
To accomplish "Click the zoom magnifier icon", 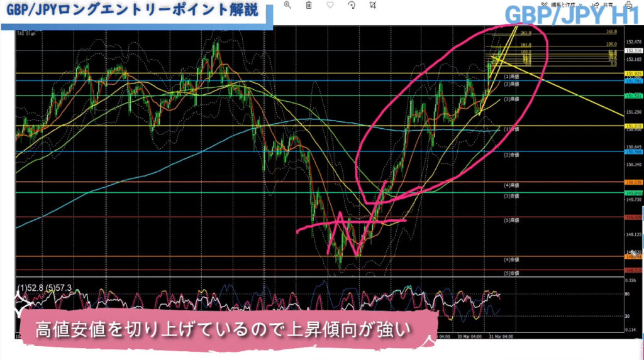I will click(287, 5).
